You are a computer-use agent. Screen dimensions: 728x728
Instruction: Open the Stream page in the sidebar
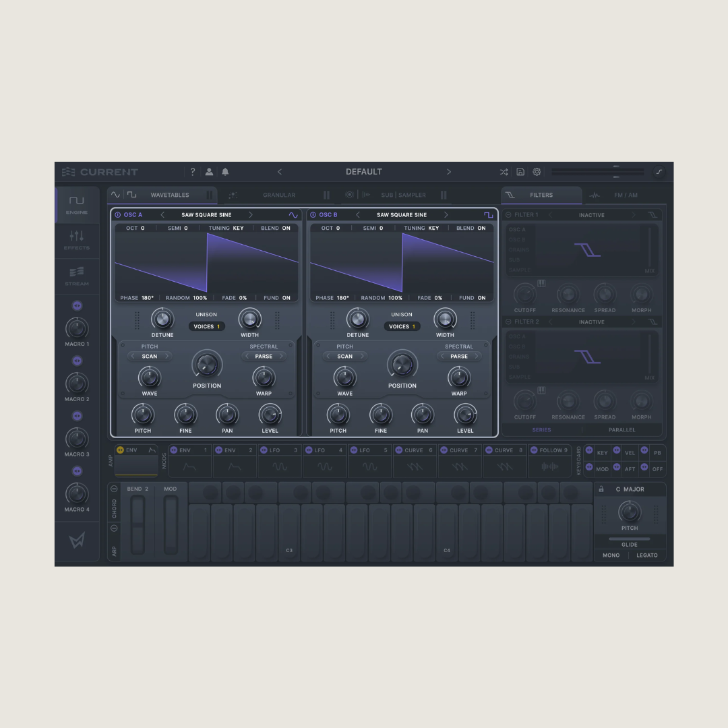[x=77, y=276]
